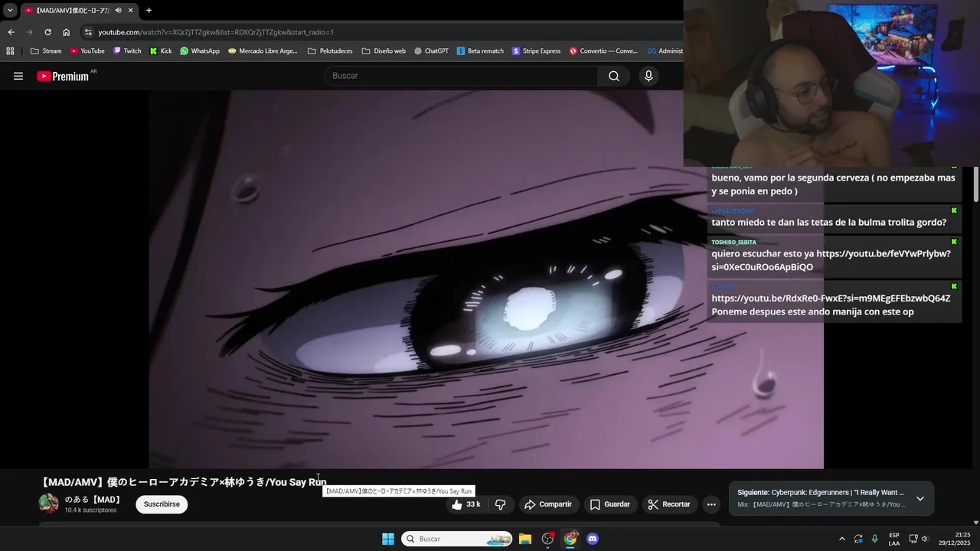Start voice search with microphone icon
The width and height of the screenshot is (980, 551).
pos(648,76)
